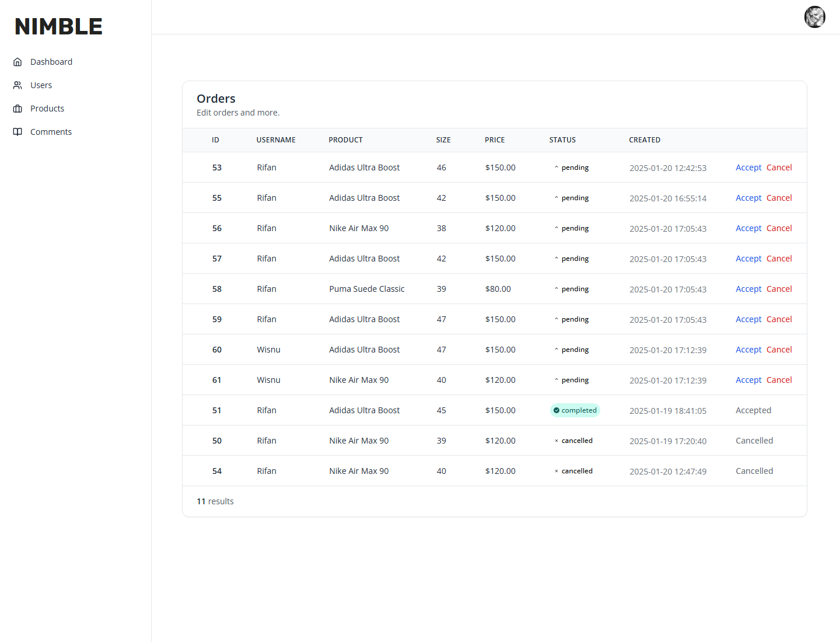Click username Wisnu on order 60
The image size is (840, 642).
pyautogui.click(x=268, y=350)
